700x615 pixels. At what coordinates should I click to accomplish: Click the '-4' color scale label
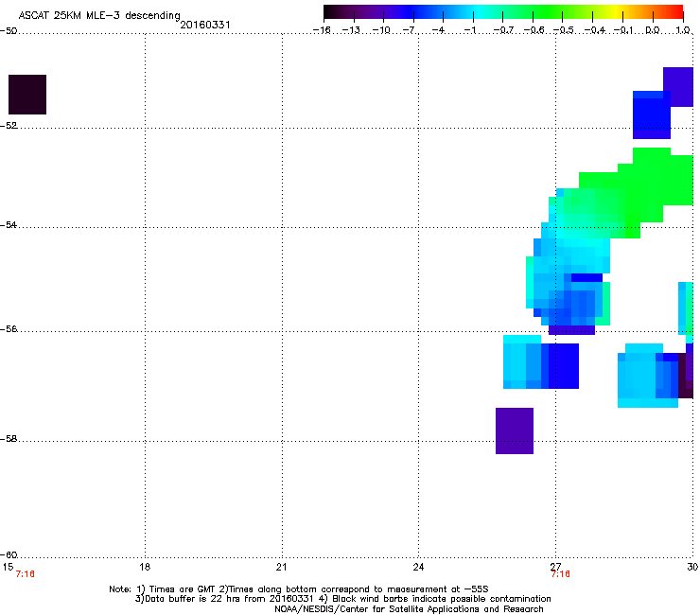pos(438,30)
